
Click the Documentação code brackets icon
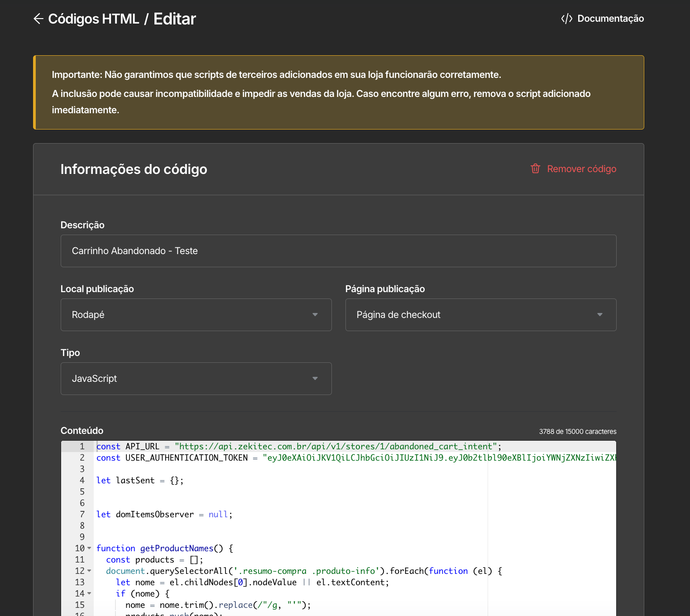pos(567,19)
